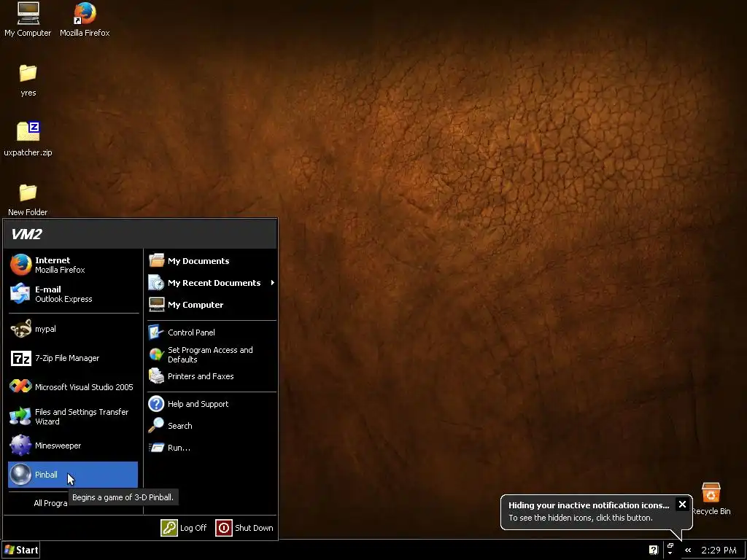This screenshot has height=560, width=747.
Task: Click the Printers and Faxes icon
Action: point(156,376)
